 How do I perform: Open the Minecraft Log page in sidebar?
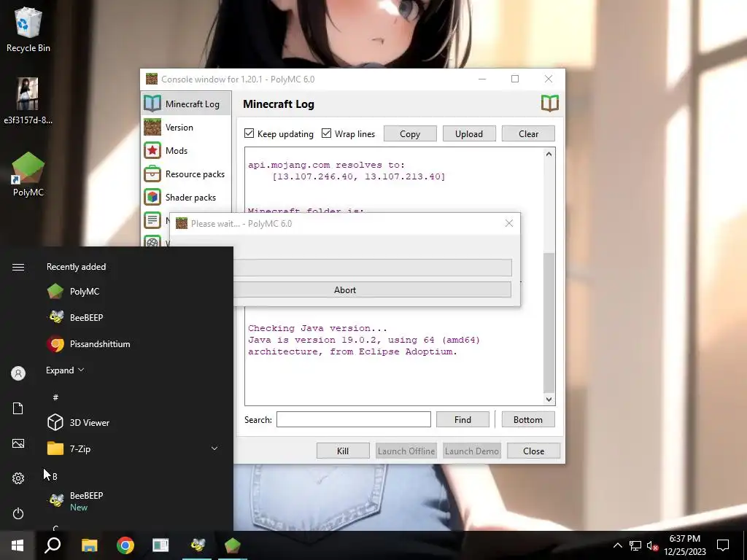click(x=186, y=104)
